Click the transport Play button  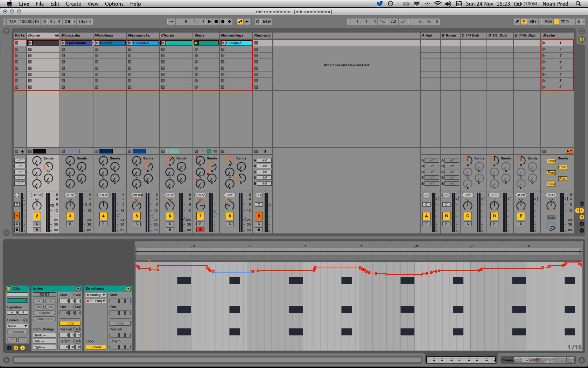tap(209, 21)
